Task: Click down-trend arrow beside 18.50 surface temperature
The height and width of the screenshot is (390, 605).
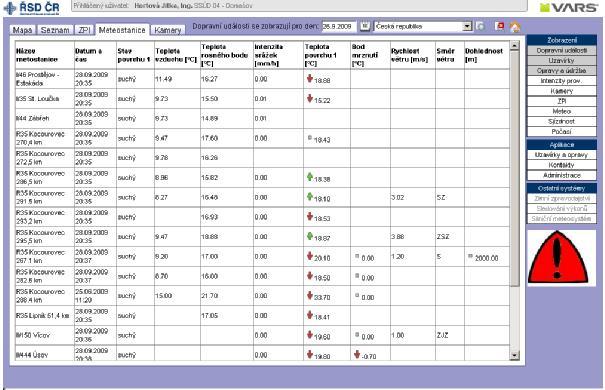Action: point(309,276)
